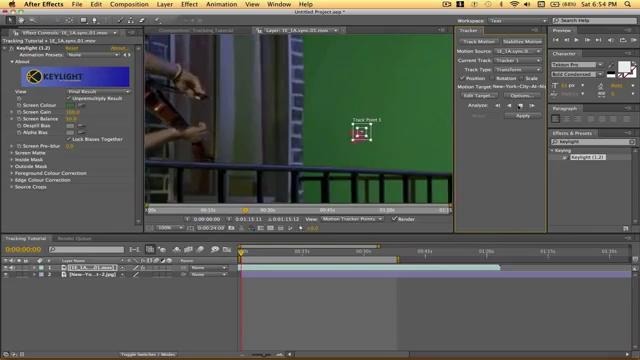Click timeline Motion Blur enable icon
Image resolution: width=640 pixels, height=360 pixels.
coord(200,249)
